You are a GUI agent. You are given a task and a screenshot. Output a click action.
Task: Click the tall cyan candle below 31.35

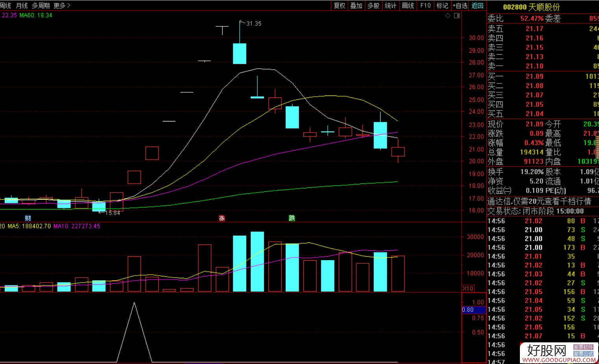(x=240, y=53)
